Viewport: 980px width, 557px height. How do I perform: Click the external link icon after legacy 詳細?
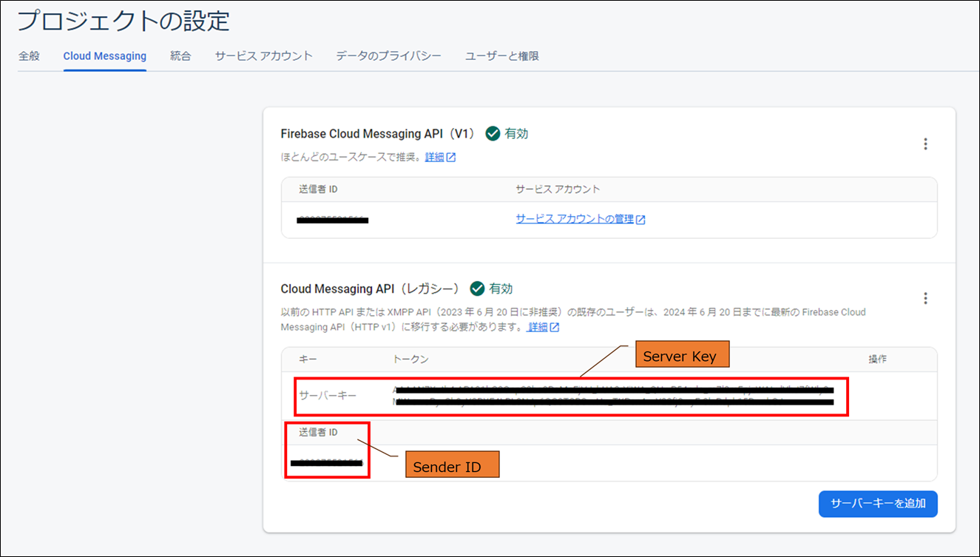coord(554,327)
